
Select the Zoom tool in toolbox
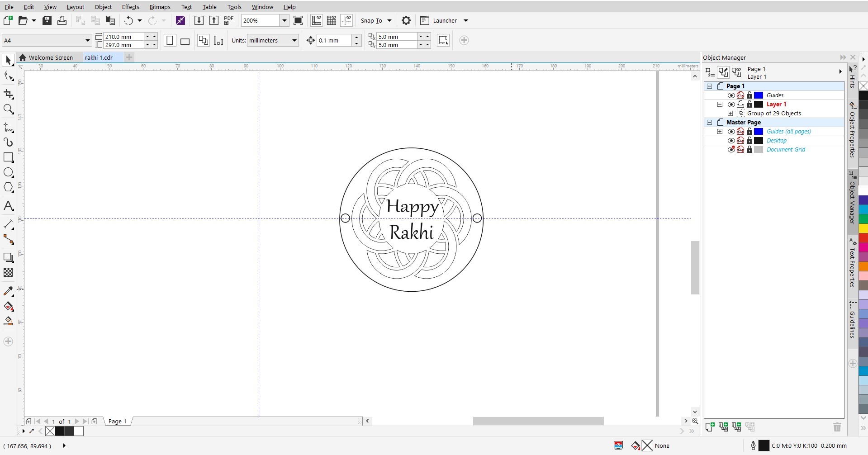[x=8, y=109]
